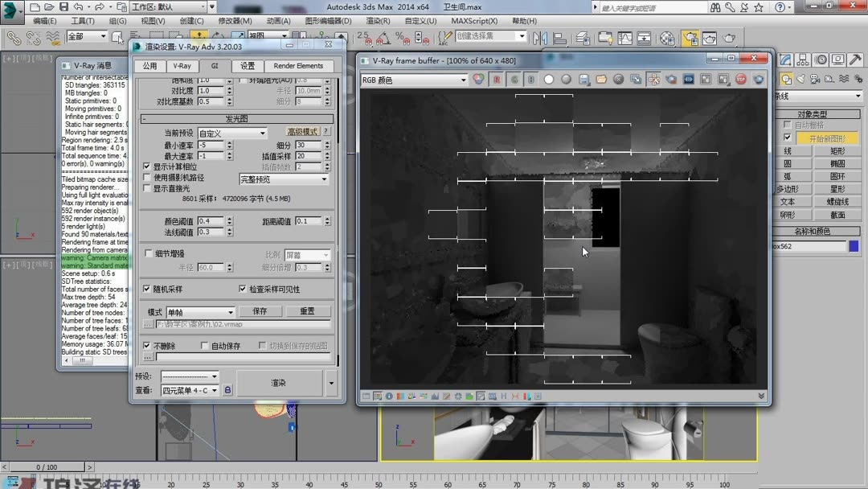Activate the Select and Move tool
Image resolution: width=868 pixels, height=489 pixels.
click(x=199, y=35)
